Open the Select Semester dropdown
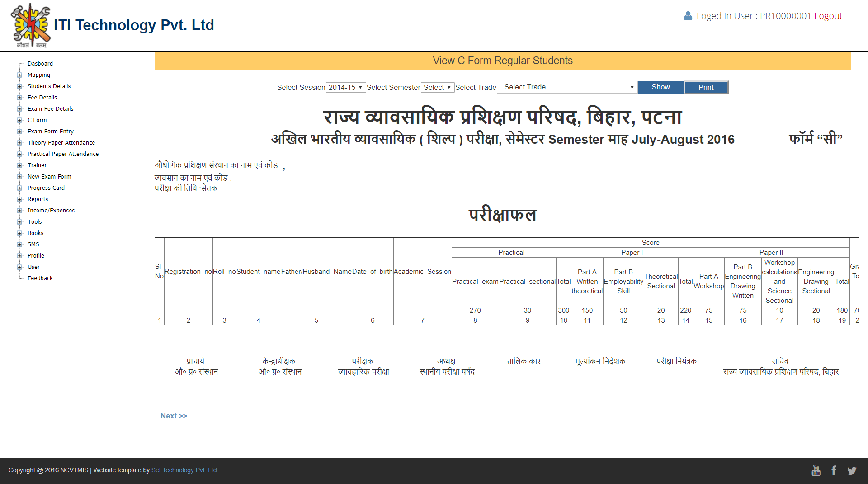868x484 pixels. (437, 88)
